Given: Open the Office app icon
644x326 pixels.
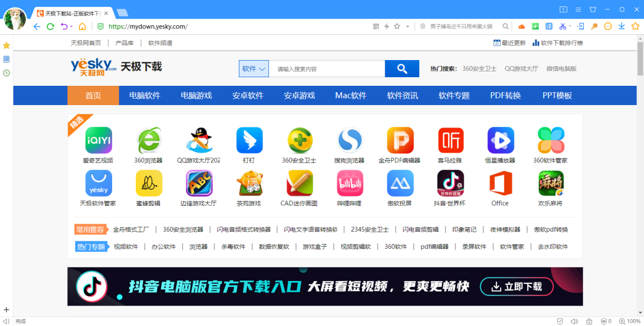Looking at the screenshot, I should pyautogui.click(x=500, y=183).
